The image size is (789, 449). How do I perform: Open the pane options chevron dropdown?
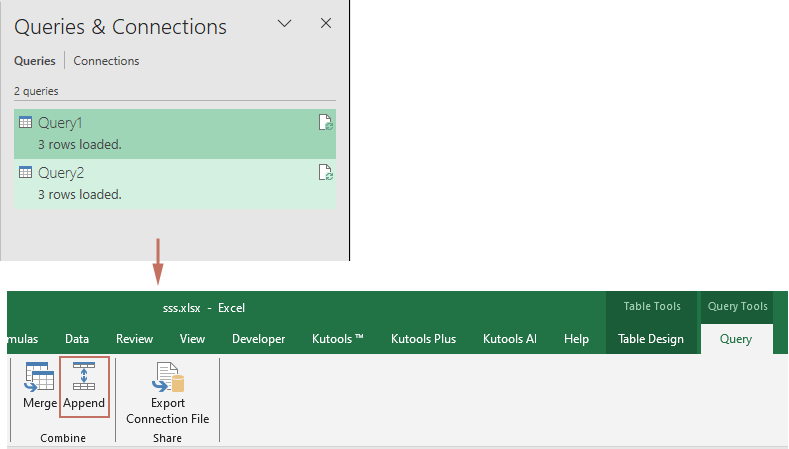[x=284, y=23]
